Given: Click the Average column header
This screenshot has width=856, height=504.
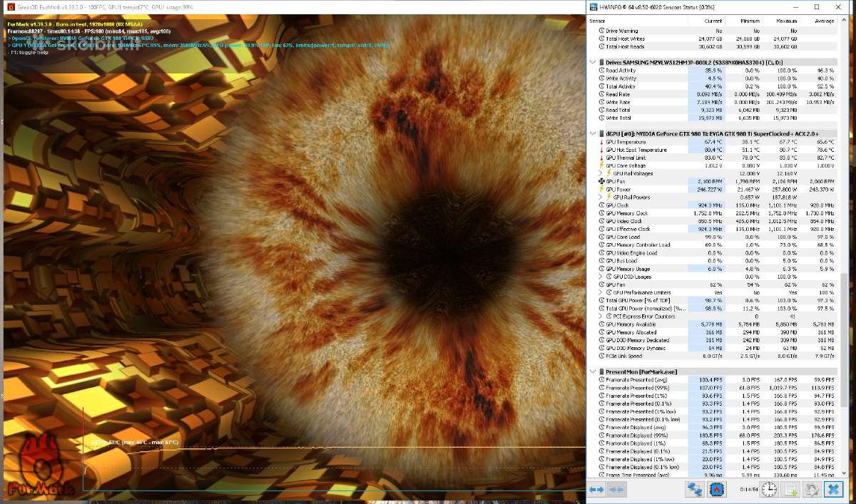Looking at the screenshot, I should [x=819, y=21].
